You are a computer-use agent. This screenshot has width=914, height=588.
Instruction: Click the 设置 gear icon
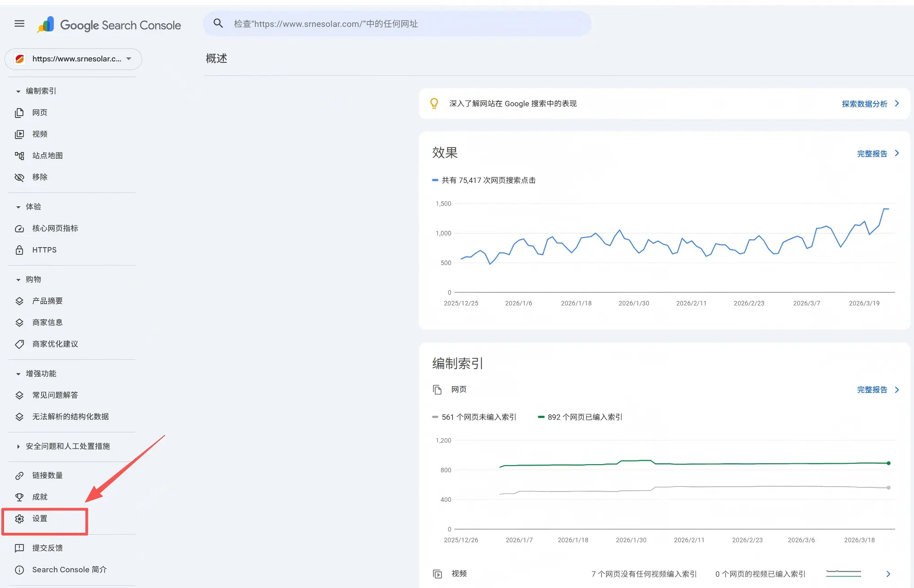pyautogui.click(x=19, y=518)
